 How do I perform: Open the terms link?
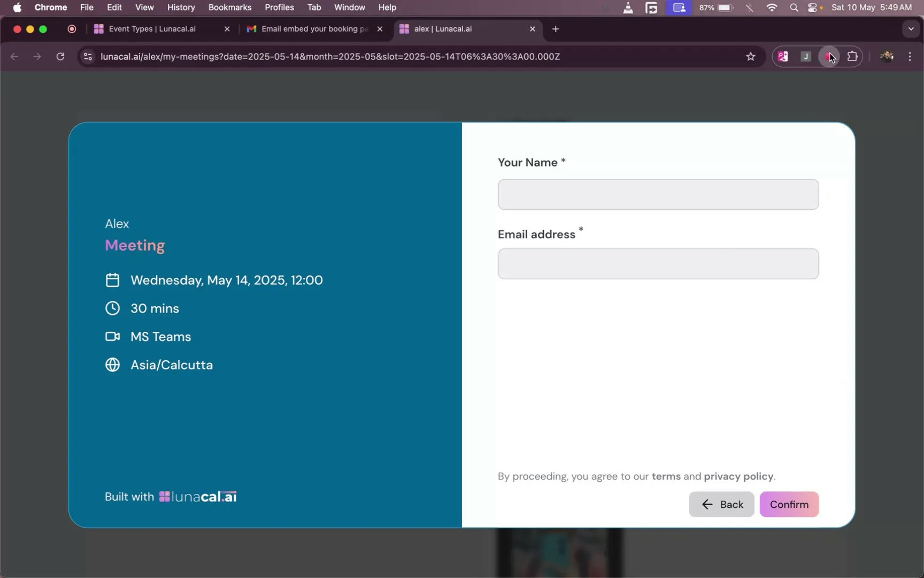coord(666,476)
